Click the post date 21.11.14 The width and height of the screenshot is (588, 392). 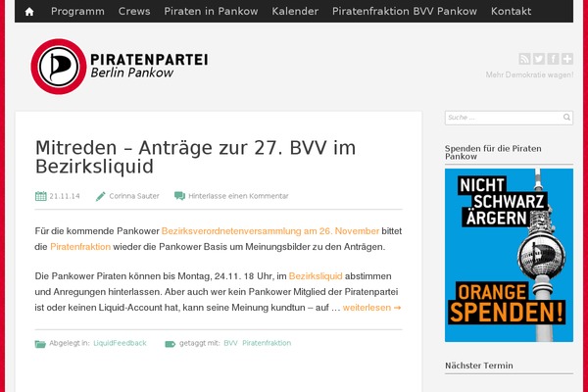pyautogui.click(x=65, y=196)
